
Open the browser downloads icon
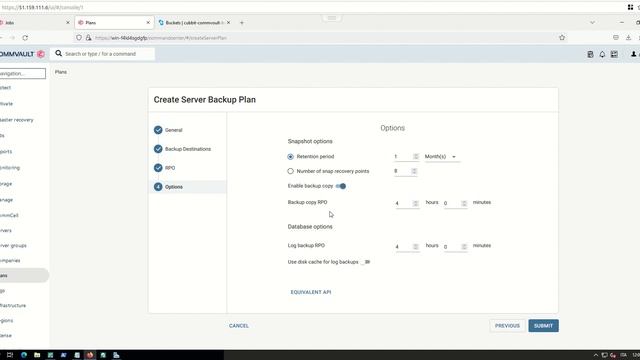(x=628, y=38)
